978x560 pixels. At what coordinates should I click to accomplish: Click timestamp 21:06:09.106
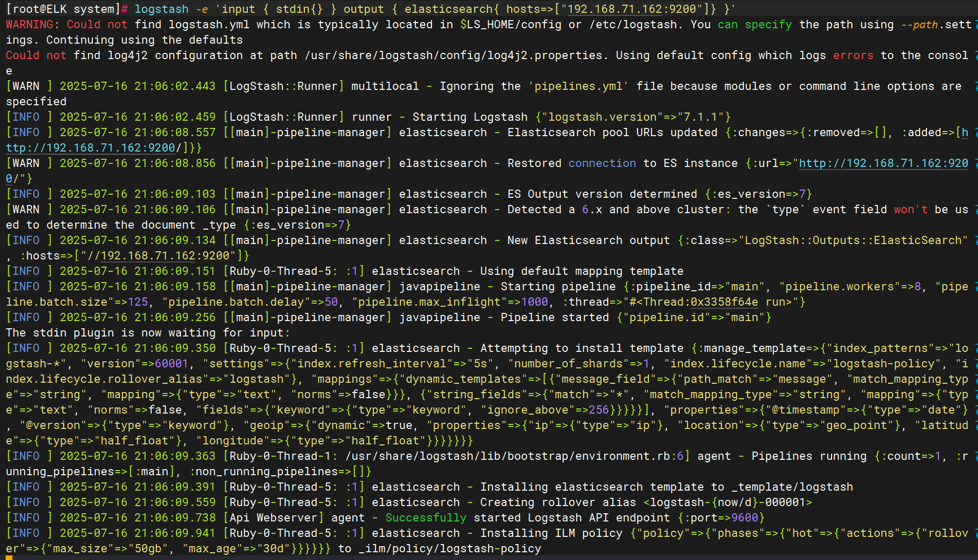coord(175,210)
